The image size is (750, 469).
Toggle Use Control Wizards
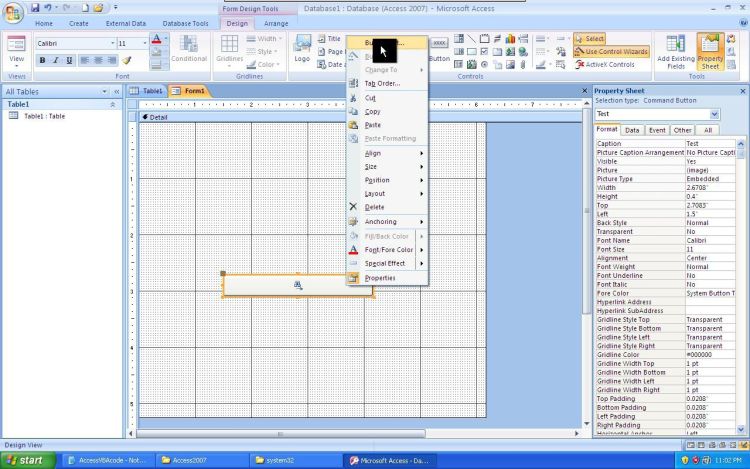pyautogui.click(x=611, y=51)
